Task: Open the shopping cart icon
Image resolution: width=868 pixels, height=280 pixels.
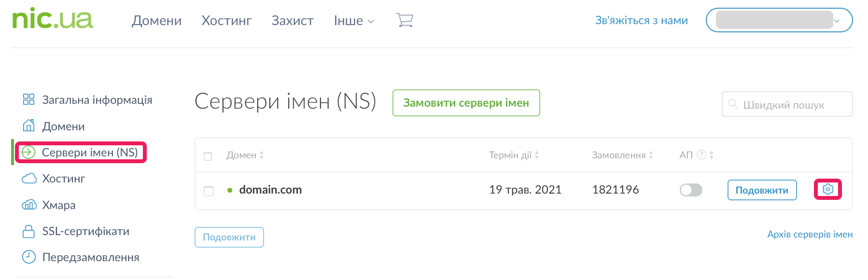Action: pyautogui.click(x=405, y=20)
